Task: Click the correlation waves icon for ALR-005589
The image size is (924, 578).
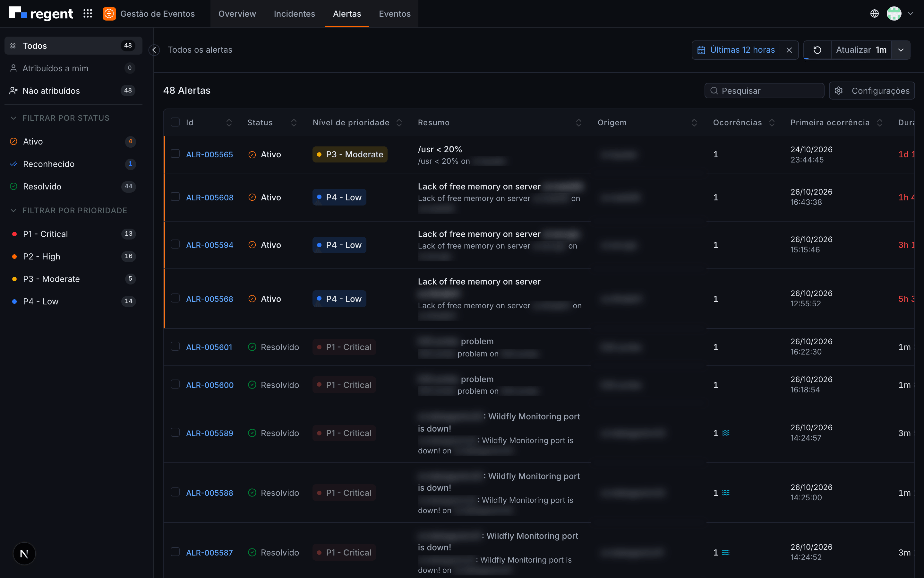Action: point(726,433)
